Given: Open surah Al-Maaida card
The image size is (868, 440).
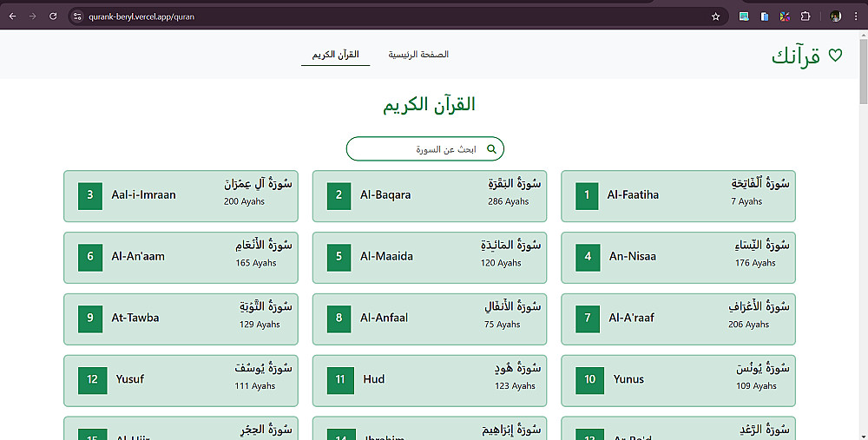Looking at the screenshot, I should (x=430, y=258).
